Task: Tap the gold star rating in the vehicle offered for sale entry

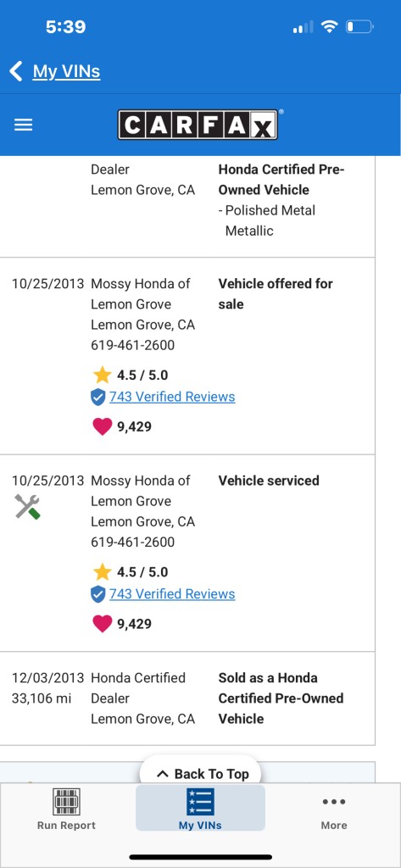Action: [102, 375]
